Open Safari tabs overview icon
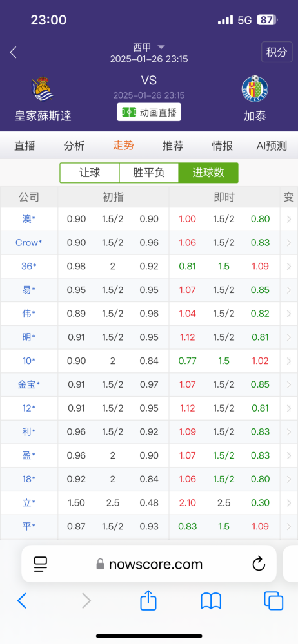This screenshot has width=298, height=644. (x=273, y=601)
